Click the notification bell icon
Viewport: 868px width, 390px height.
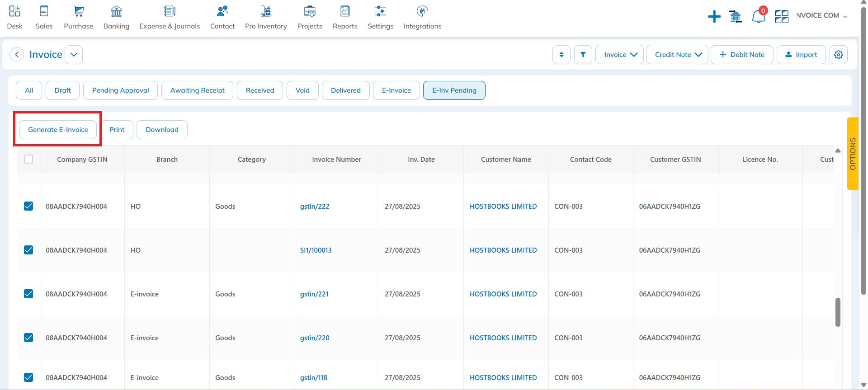758,17
